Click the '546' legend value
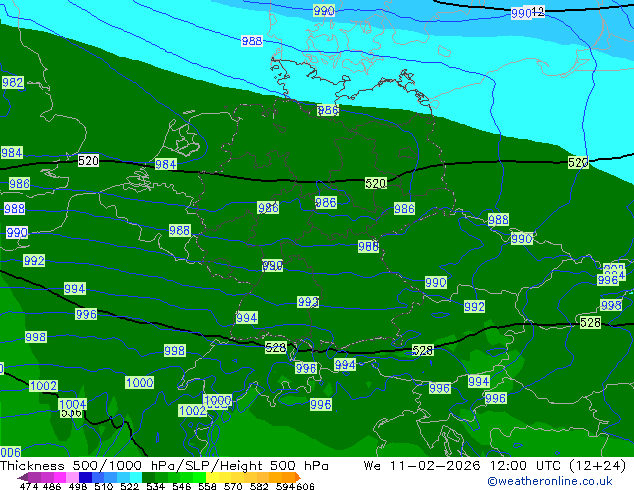 [x=182, y=486]
